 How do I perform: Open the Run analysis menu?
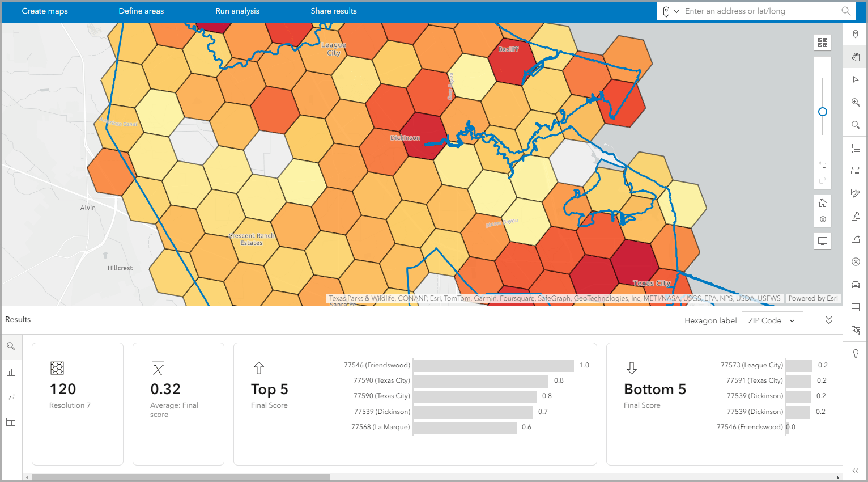coord(237,11)
